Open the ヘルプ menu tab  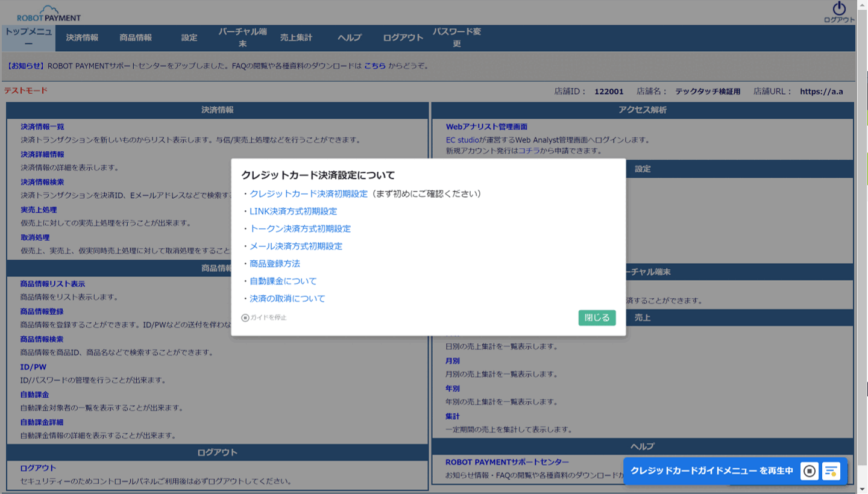pyautogui.click(x=349, y=37)
